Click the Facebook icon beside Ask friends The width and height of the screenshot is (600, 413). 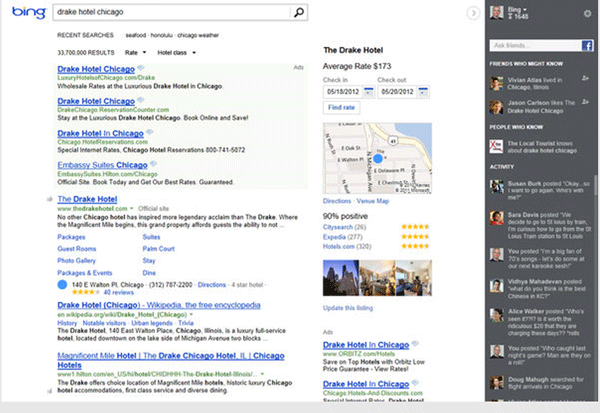[587, 46]
